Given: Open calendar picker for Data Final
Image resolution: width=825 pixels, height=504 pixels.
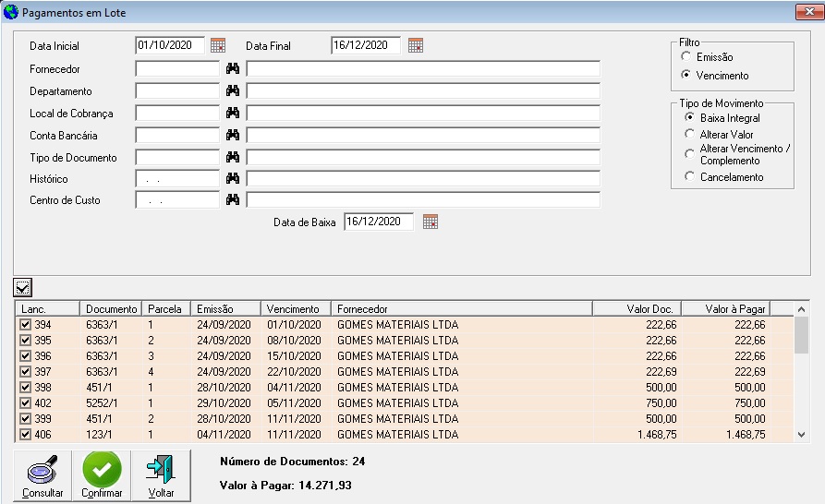Looking at the screenshot, I should pyautogui.click(x=416, y=45).
